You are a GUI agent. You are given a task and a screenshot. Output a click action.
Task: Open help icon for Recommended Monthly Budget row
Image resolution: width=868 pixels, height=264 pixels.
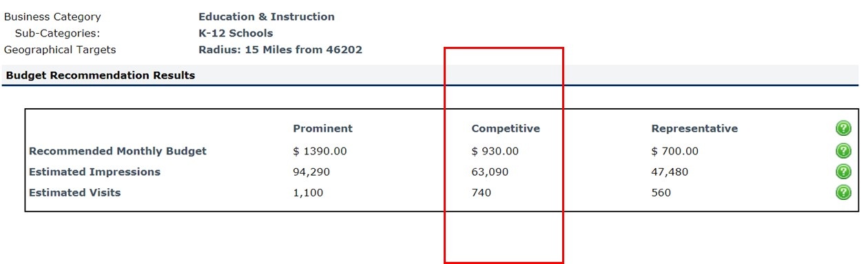click(843, 151)
